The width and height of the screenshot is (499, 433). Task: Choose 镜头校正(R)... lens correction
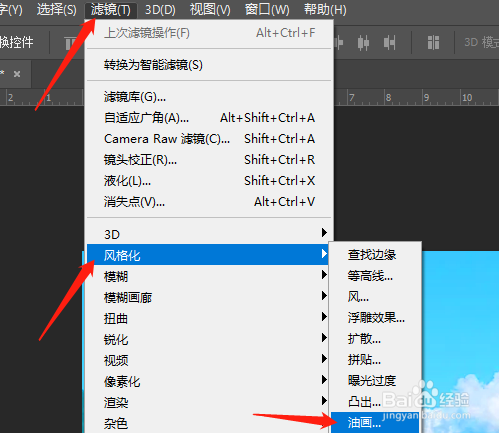pyautogui.click(x=209, y=160)
